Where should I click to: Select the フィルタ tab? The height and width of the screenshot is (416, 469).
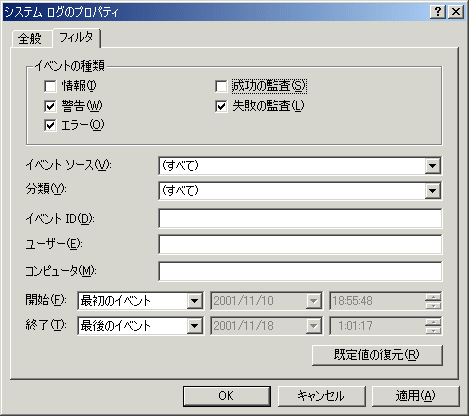(76, 37)
